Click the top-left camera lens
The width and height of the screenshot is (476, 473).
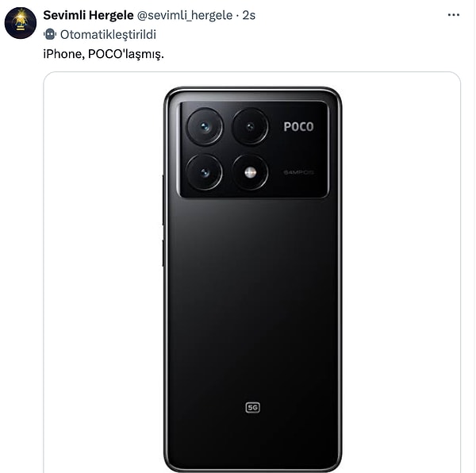(205, 126)
